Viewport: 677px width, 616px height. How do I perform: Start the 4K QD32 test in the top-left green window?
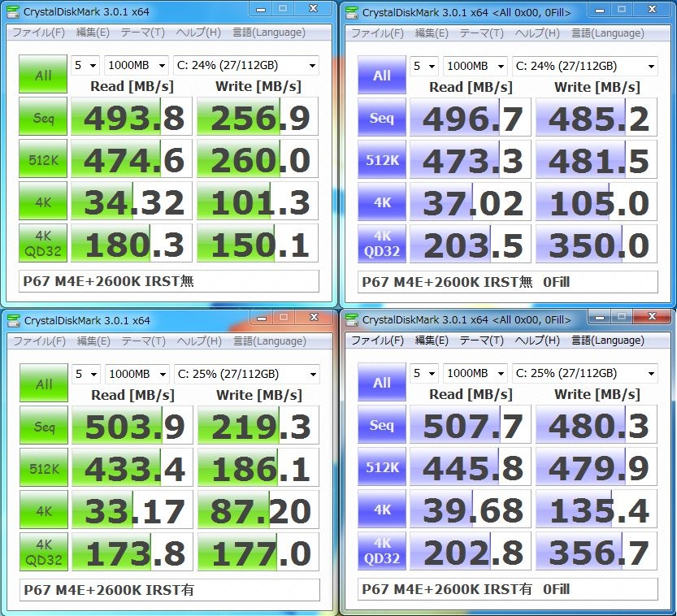tap(43, 244)
